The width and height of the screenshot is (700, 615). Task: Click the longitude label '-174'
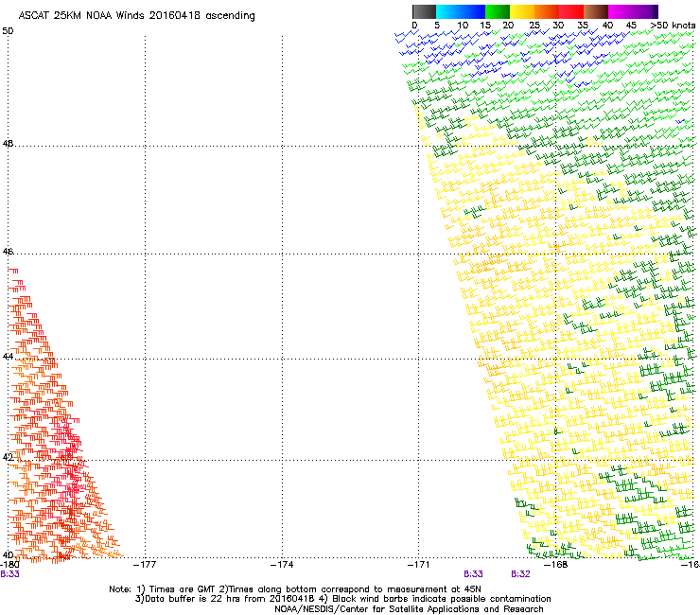(x=282, y=565)
